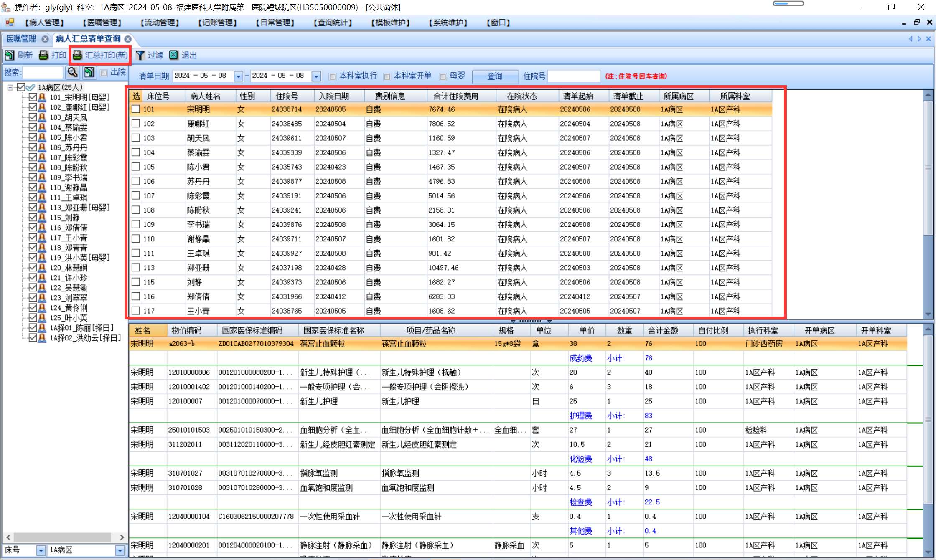
Task: Tick the 母婴 checkbox
Action: click(x=443, y=76)
